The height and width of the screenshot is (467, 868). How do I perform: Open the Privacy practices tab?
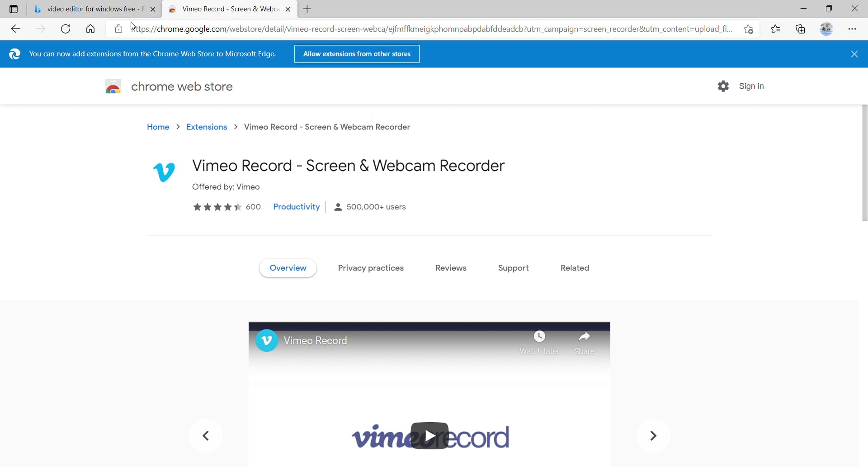click(x=371, y=268)
